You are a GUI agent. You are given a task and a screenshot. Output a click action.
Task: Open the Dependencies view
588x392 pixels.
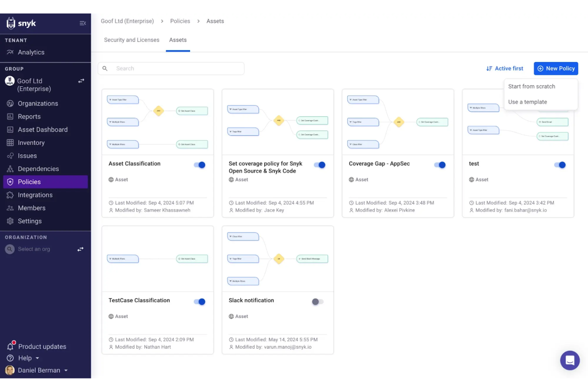pos(38,169)
